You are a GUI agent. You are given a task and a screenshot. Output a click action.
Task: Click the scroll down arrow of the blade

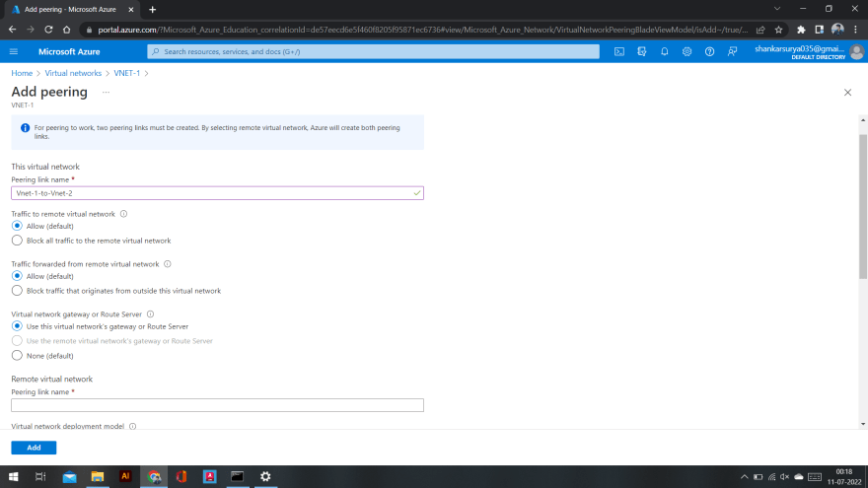pos(863,424)
